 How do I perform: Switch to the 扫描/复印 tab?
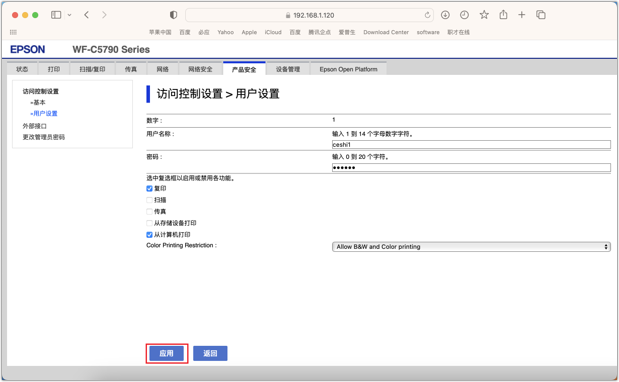tap(92, 69)
